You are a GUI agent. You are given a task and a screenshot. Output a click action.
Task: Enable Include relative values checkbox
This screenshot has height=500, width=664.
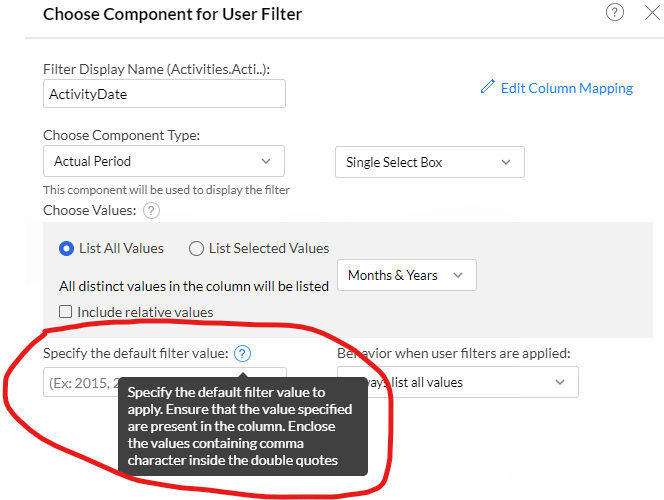tap(65, 312)
